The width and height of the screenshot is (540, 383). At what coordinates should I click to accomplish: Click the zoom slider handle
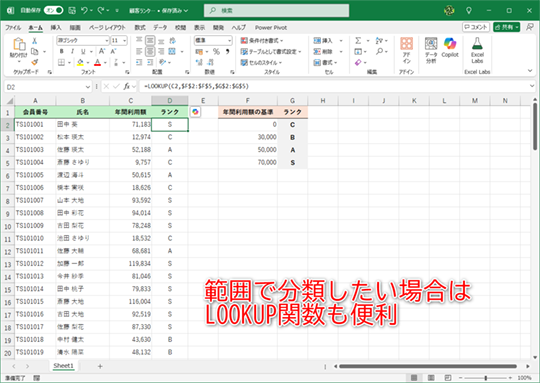click(x=486, y=378)
